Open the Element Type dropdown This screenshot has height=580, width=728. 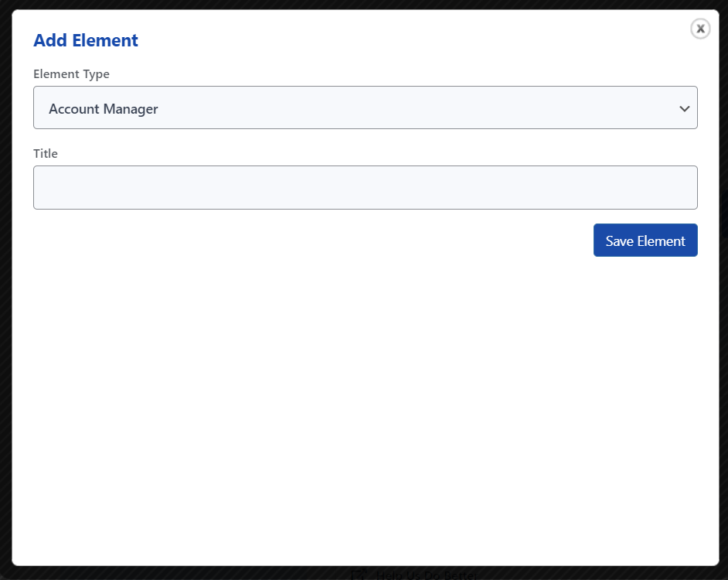click(x=366, y=107)
